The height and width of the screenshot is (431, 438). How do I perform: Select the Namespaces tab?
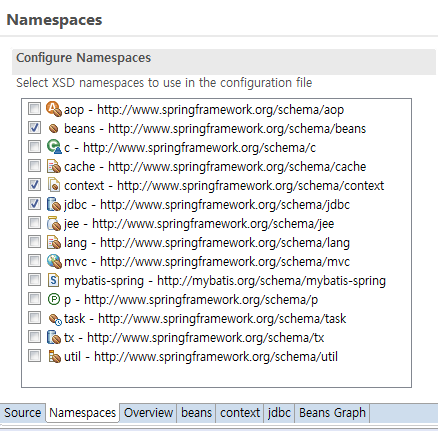click(x=82, y=413)
